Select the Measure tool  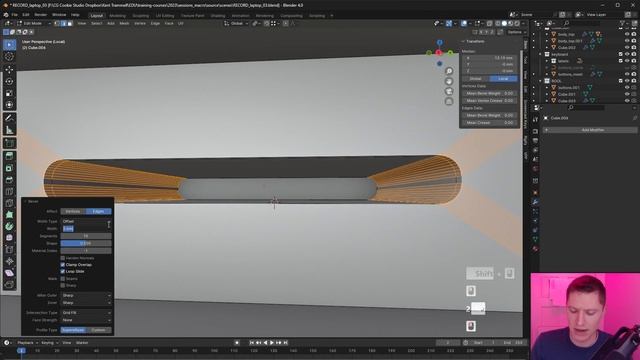click(9, 130)
